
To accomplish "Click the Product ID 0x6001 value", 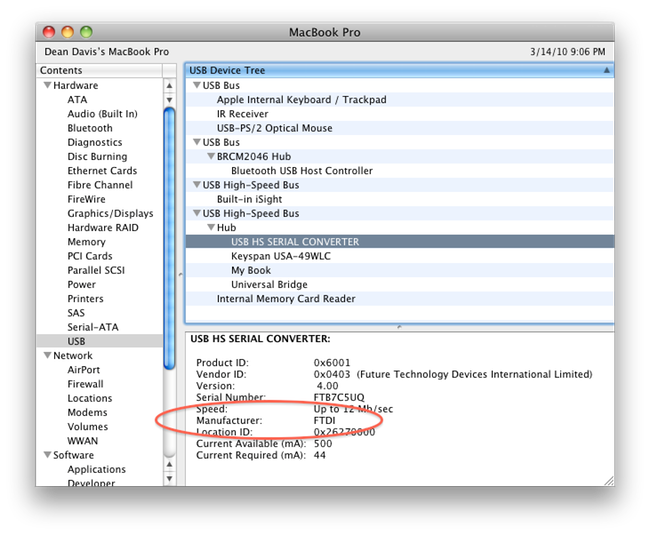I will (332, 363).
